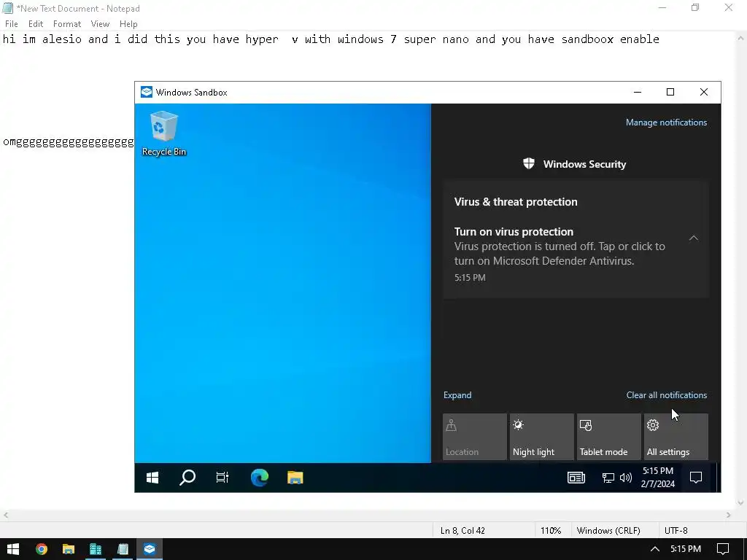Open All settings quick action
747x560 pixels.
[676, 437]
